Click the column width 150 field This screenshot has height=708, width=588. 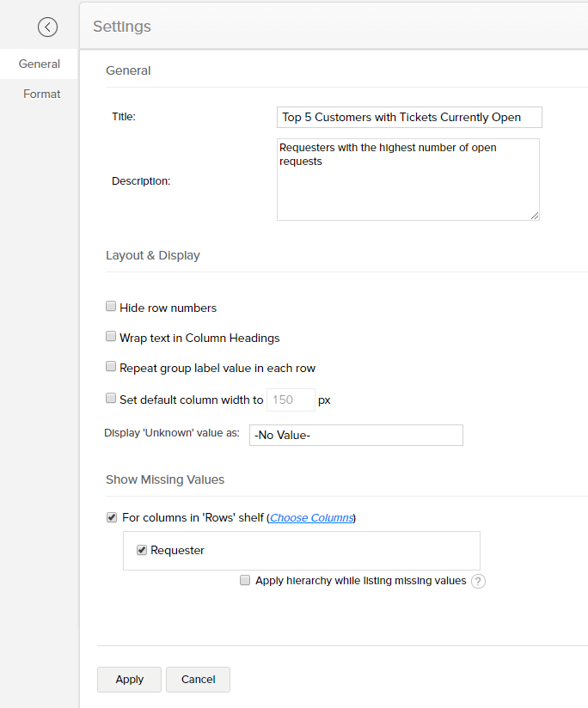291,400
